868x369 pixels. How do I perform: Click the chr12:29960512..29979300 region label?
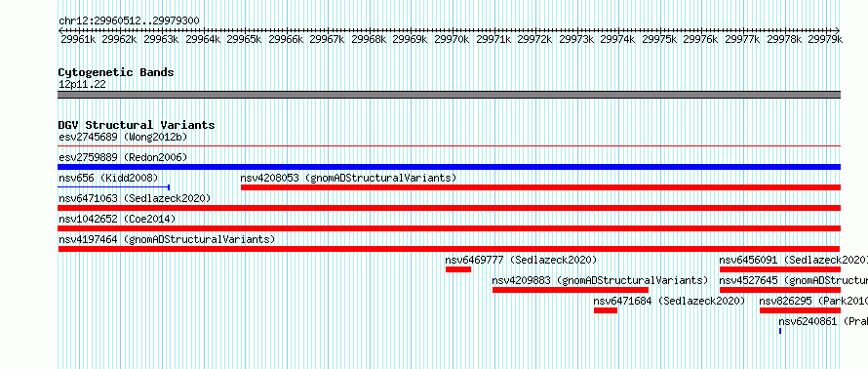pyautogui.click(x=129, y=21)
